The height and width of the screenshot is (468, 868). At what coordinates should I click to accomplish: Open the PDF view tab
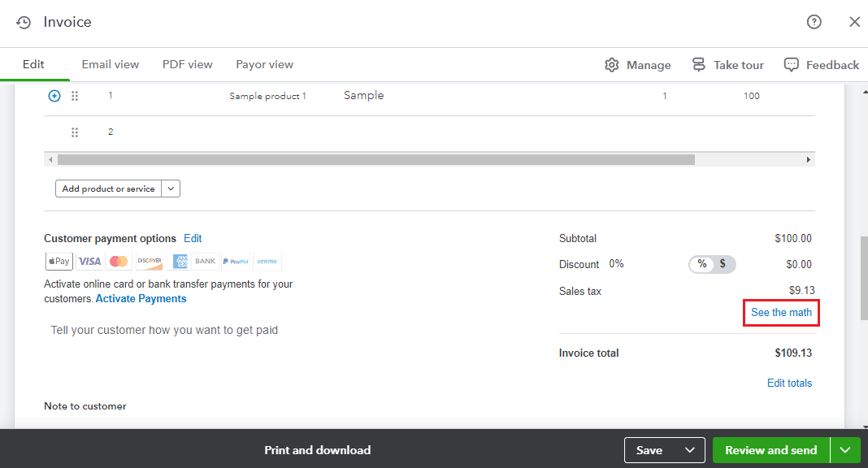[187, 64]
